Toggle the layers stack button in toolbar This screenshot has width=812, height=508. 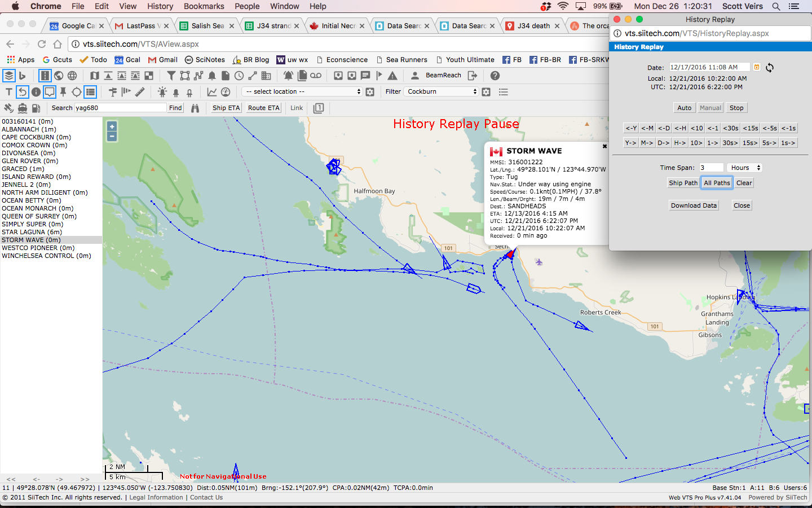click(x=8, y=76)
